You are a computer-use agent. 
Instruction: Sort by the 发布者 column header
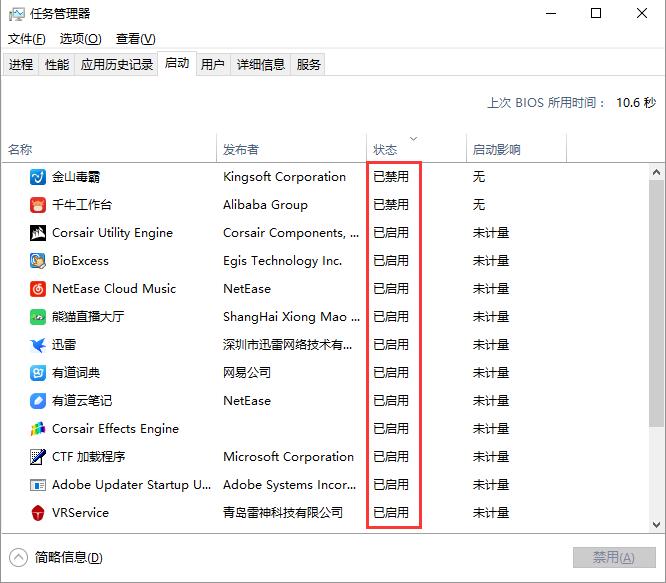(291, 149)
